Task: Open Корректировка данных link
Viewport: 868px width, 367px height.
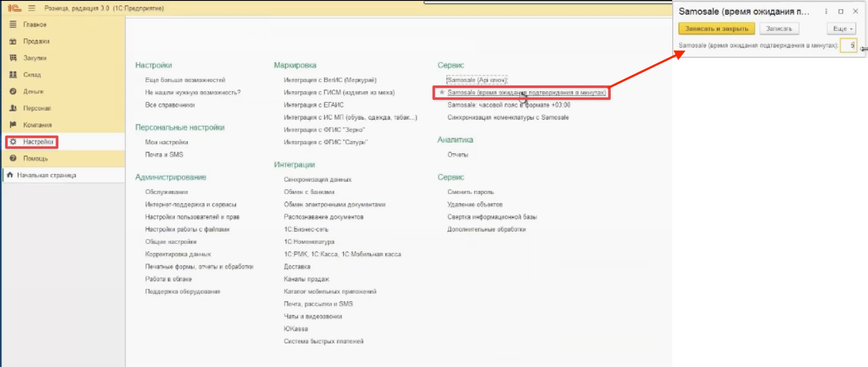Action: tap(178, 254)
